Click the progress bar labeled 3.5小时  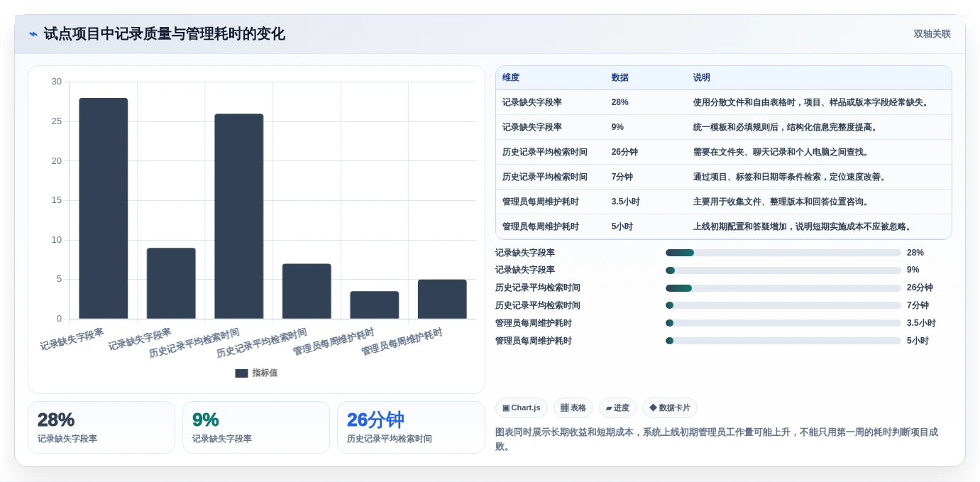pyautogui.click(x=783, y=323)
